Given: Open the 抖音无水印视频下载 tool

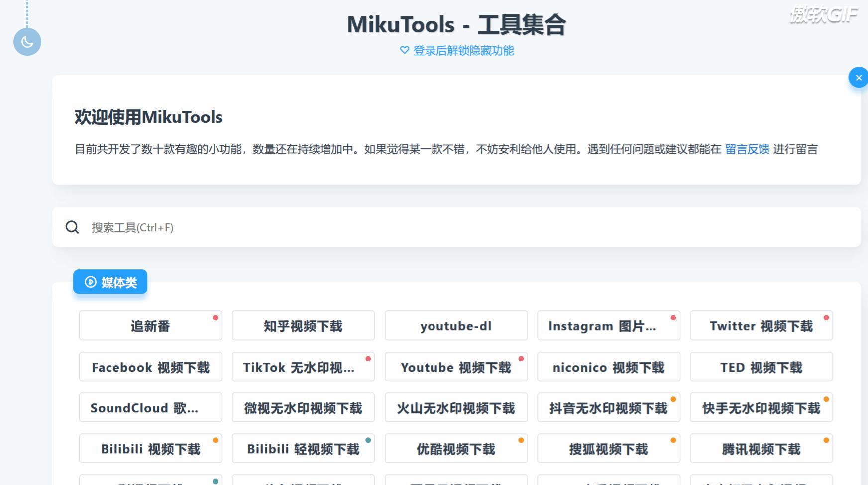Looking at the screenshot, I should point(608,408).
